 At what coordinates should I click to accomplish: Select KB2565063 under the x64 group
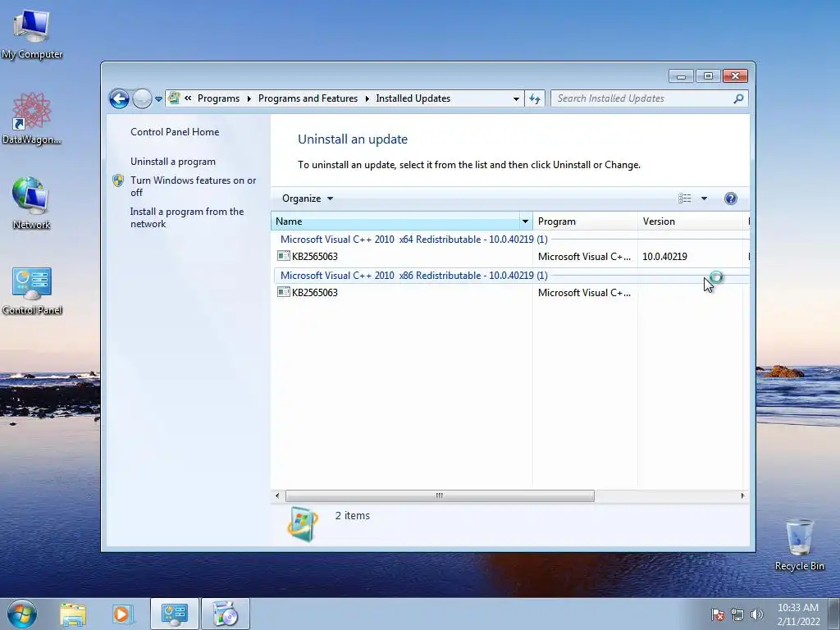click(x=314, y=257)
